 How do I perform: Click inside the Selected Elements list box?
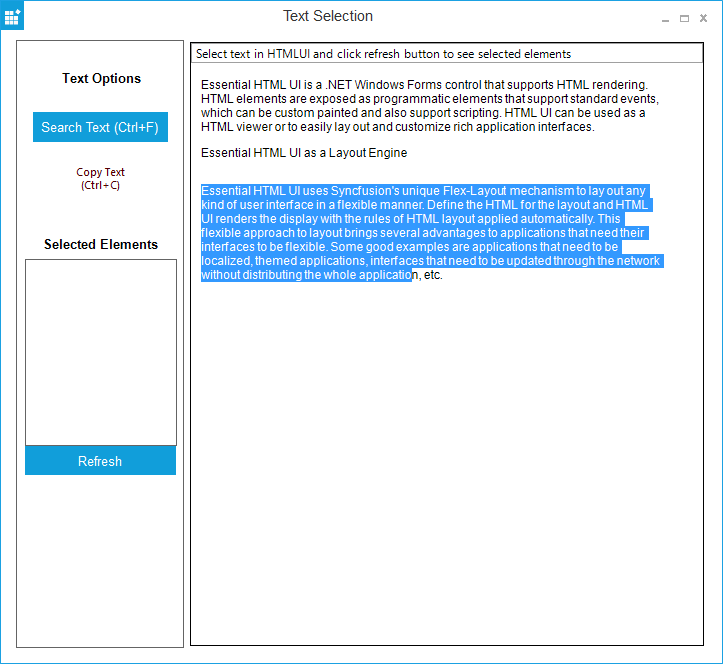(101, 352)
